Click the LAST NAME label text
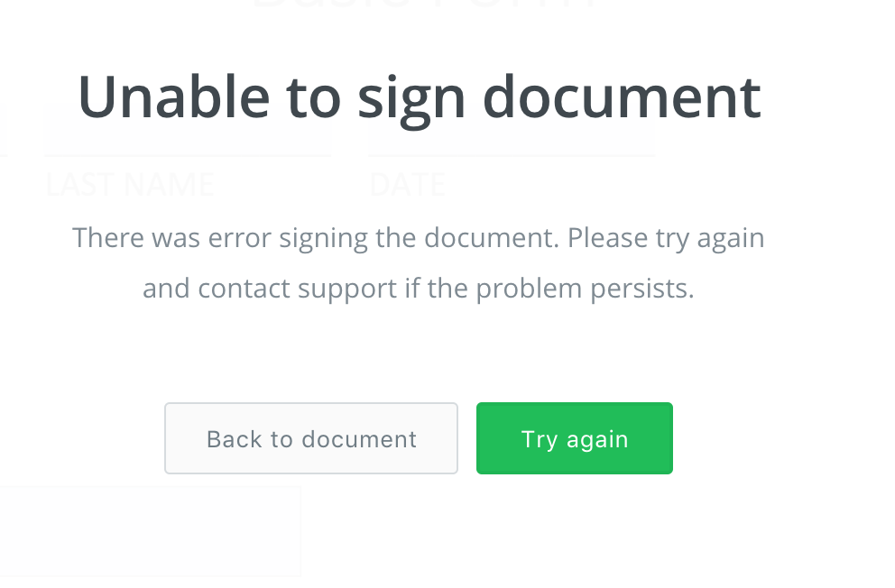This screenshot has width=895, height=588. (x=129, y=183)
